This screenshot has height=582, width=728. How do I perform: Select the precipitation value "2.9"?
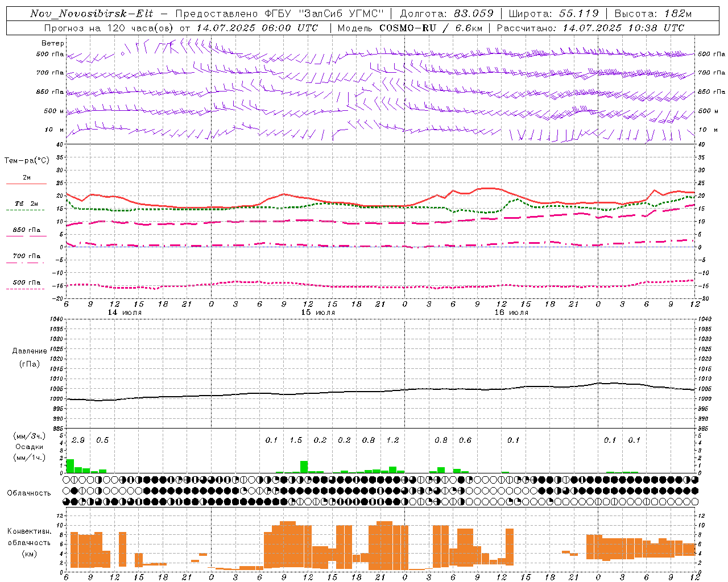tap(78, 440)
